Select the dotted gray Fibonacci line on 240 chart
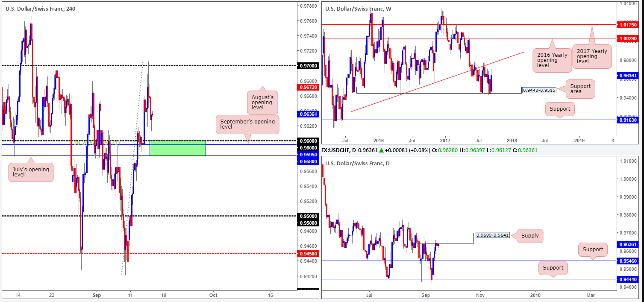The width and height of the screenshot is (644, 302). pyautogui.click(x=132, y=169)
